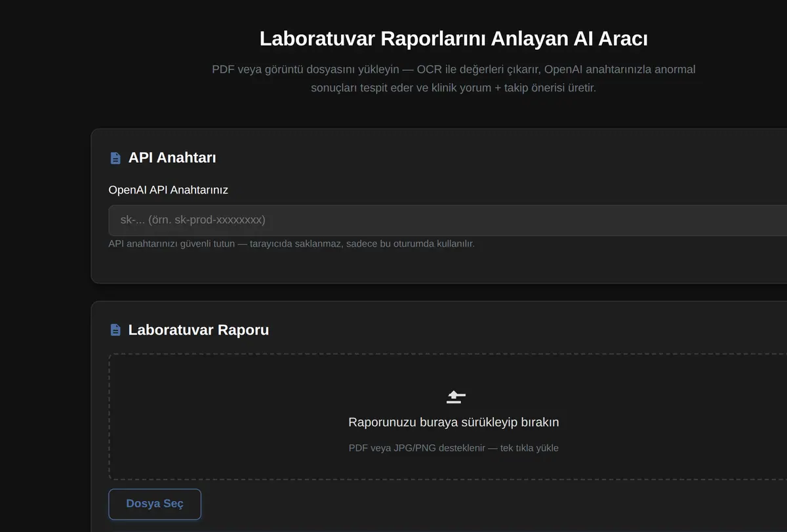Click the 'PDF veya JPG/PNG desteklenir' hint text
787x532 pixels.
point(454,448)
